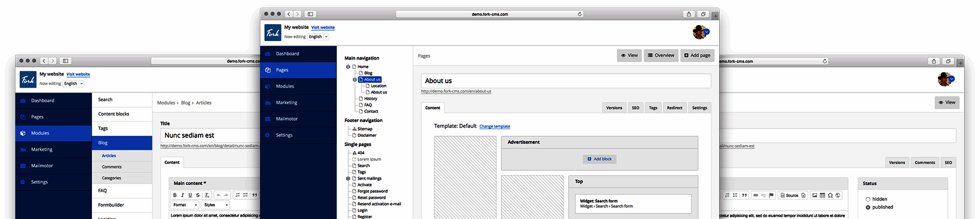Screen dimensions: 980x219
Task: Click the Fork logo in the center window
Action: (x=272, y=32)
